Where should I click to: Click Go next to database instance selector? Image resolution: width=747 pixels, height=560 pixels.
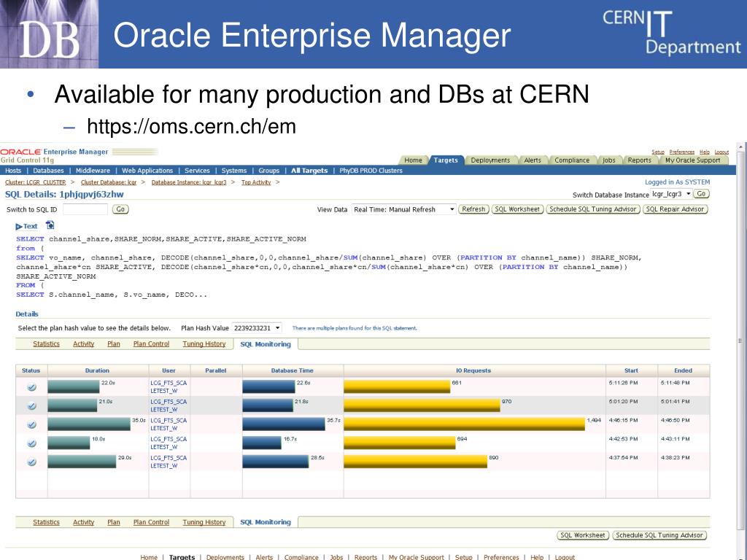(x=701, y=194)
